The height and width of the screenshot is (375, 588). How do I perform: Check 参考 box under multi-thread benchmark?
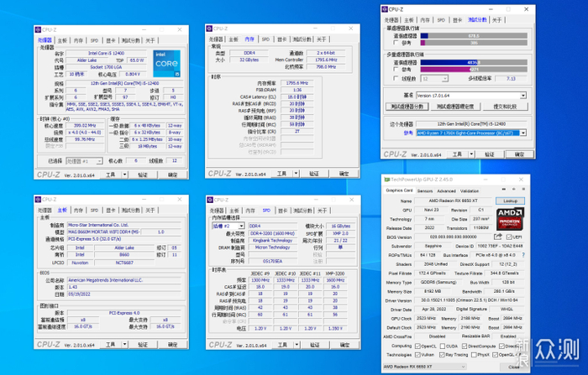pyautogui.click(x=396, y=70)
